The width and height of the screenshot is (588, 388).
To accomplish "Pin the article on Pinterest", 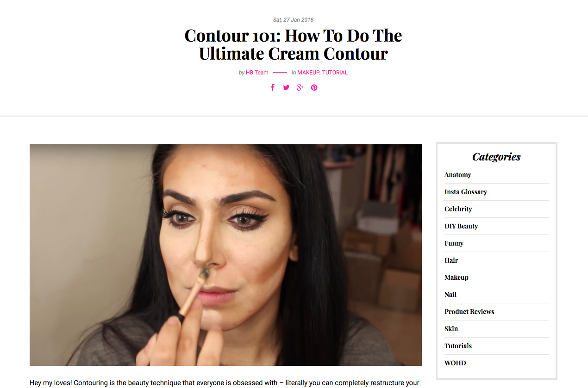I will click(314, 87).
